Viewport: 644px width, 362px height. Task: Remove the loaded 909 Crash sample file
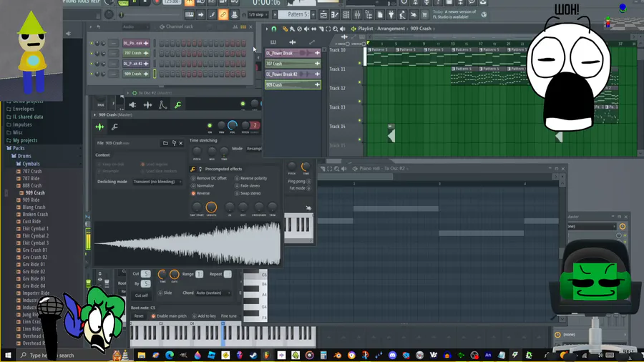point(181,143)
